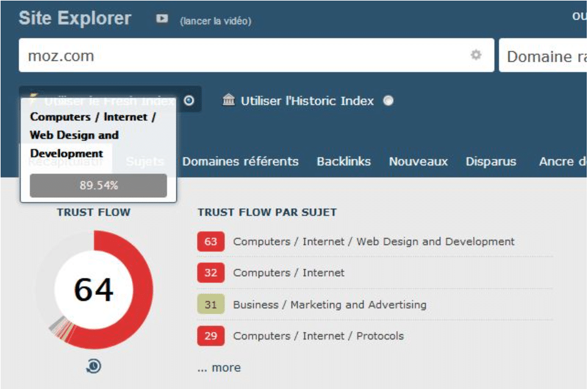Click the olive 31 score badge
The width and height of the screenshot is (588, 389).
(211, 304)
